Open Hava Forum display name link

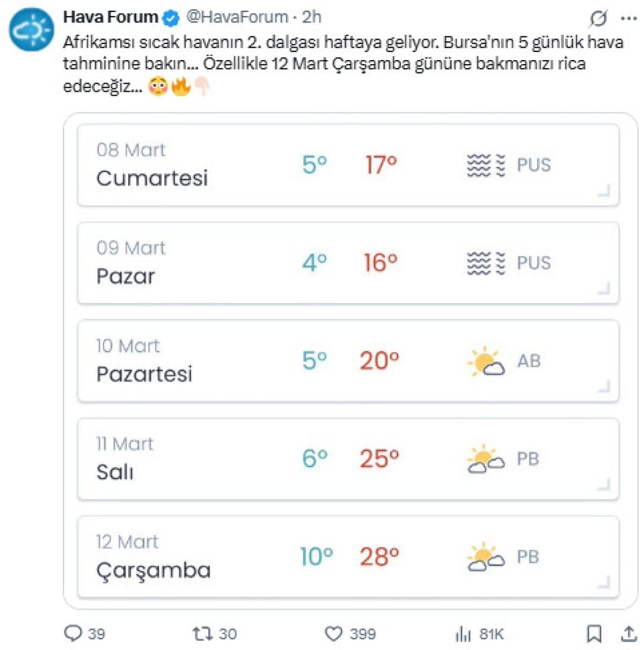110,17
